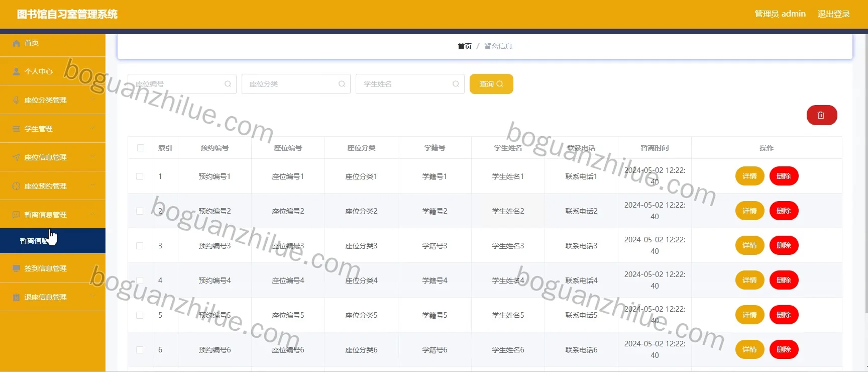Collapse the 暂离信息管理 menu arrow

coord(93,214)
